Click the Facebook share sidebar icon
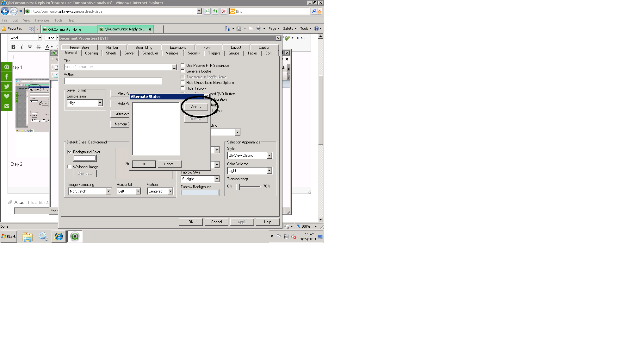Image resolution: width=644 pixels, height=354 pixels. tap(6, 77)
